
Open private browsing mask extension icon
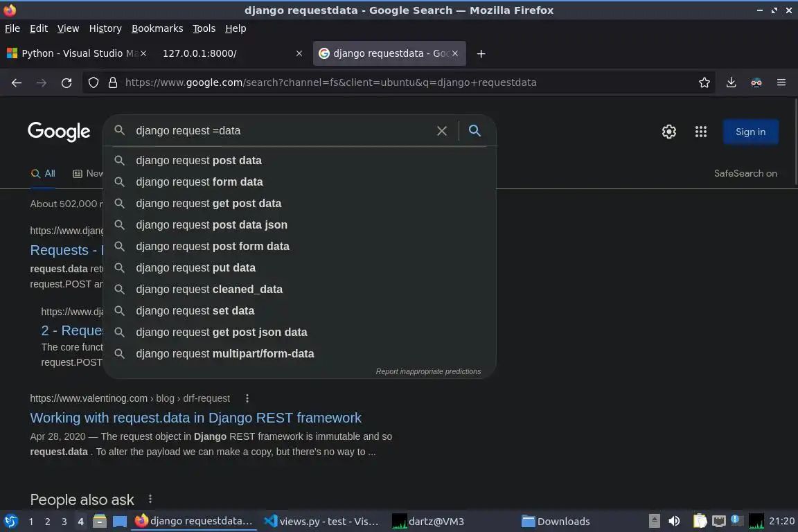coord(756,82)
